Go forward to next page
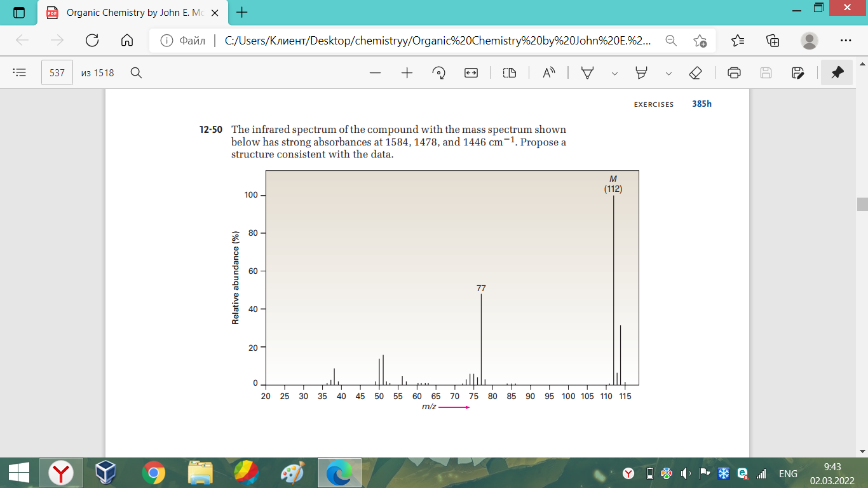 [x=57, y=41]
